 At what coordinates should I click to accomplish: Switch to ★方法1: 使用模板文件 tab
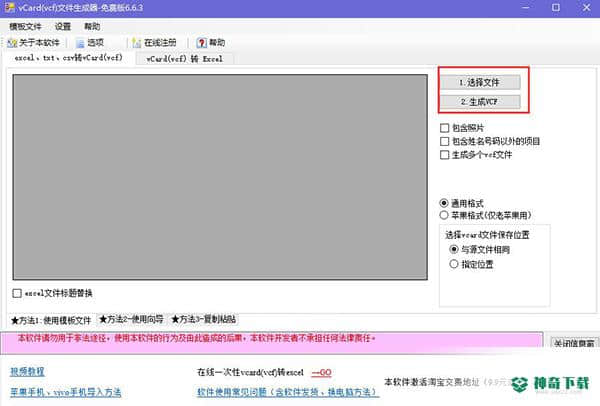51,320
